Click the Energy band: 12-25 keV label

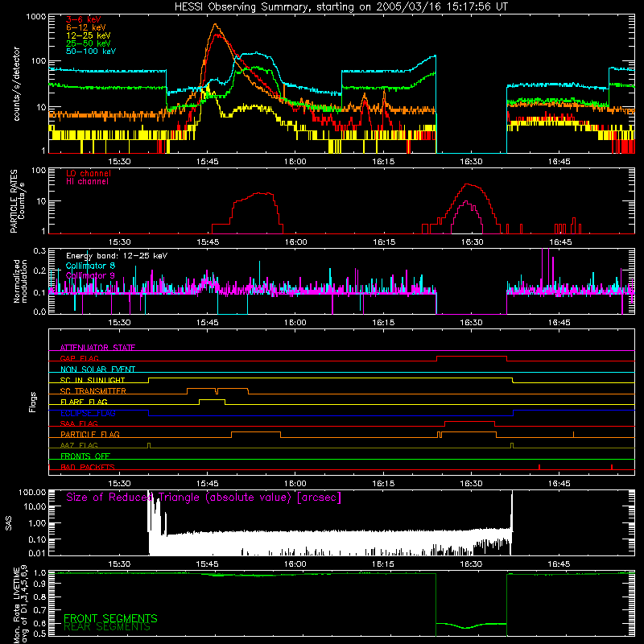coord(117,256)
